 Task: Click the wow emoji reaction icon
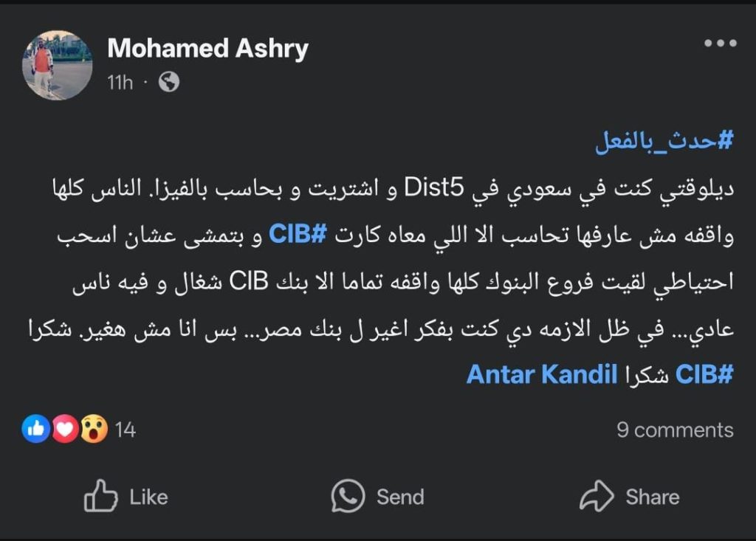coord(94,429)
